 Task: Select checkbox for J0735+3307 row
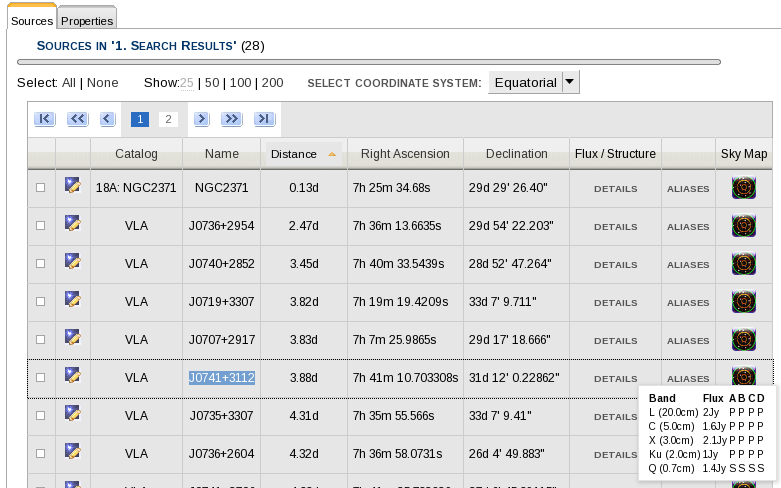click(x=41, y=415)
